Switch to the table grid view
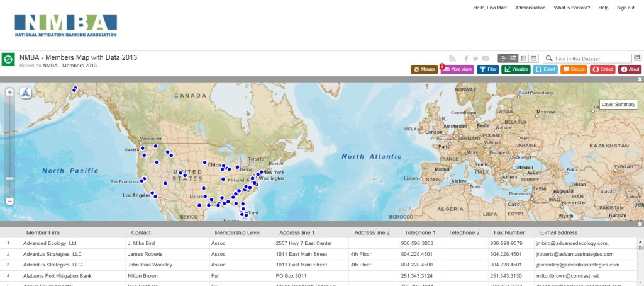 coord(513,58)
